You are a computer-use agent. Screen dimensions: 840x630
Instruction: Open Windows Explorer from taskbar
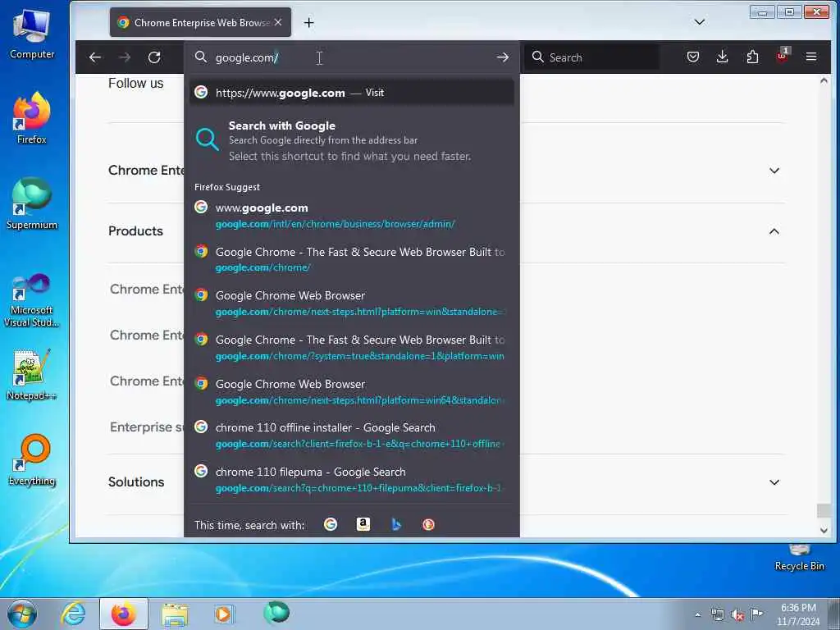click(175, 614)
